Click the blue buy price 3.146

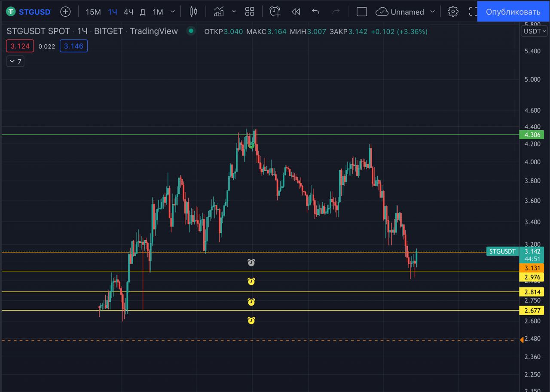pos(73,46)
